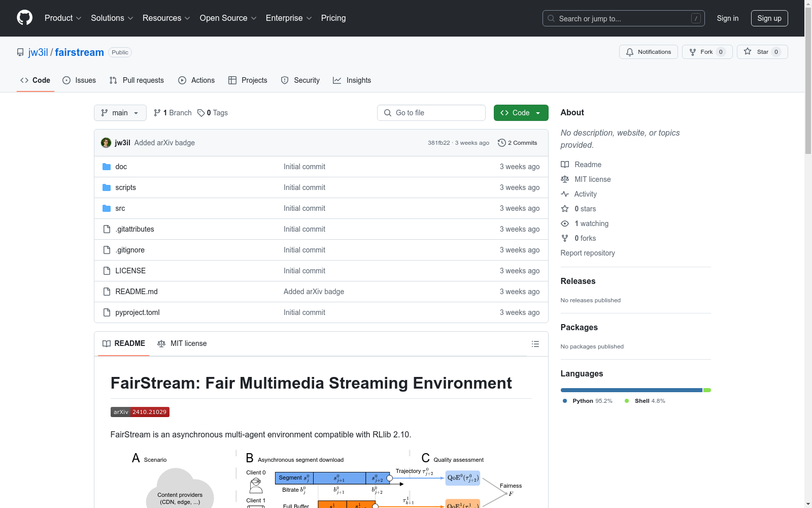The width and height of the screenshot is (812, 508).
Task: Expand the Solutions menu
Action: [x=112, y=18]
